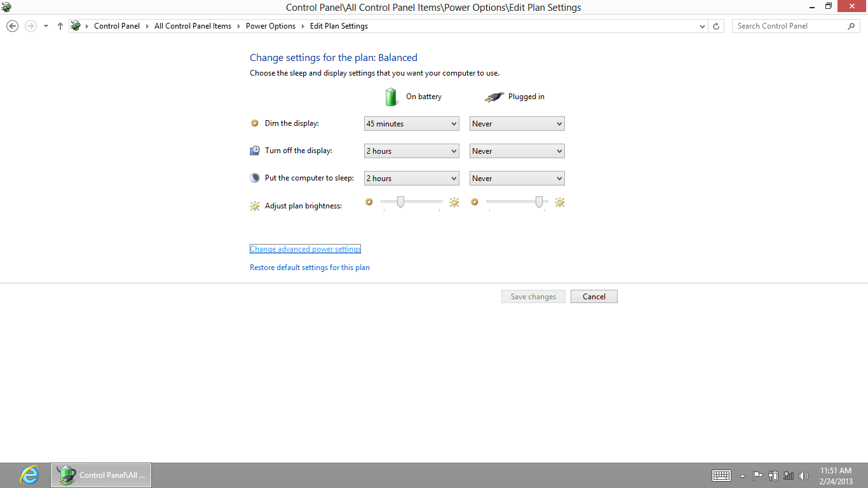Select Power Options in the breadcrumb
The width and height of the screenshot is (868, 488).
tap(270, 26)
